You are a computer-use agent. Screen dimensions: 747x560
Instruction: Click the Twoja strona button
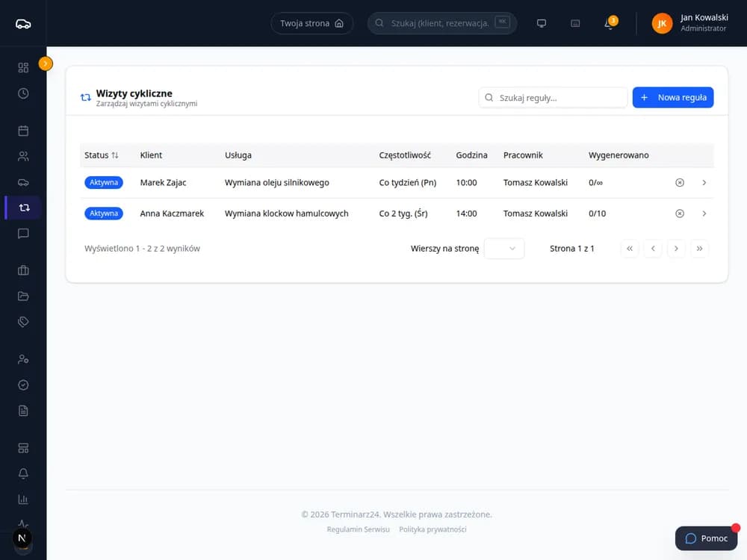(312, 23)
